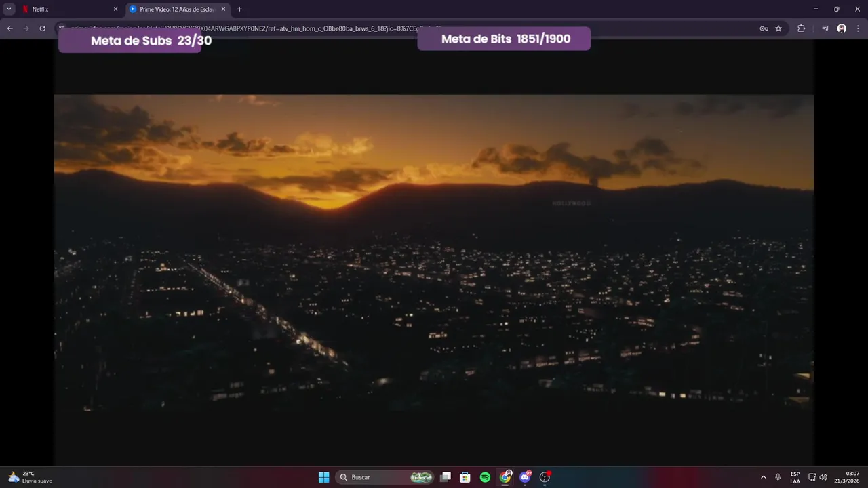Viewport: 868px width, 488px height.
Task: Click the microphone tray icon
Action: (x=778, y=477)
